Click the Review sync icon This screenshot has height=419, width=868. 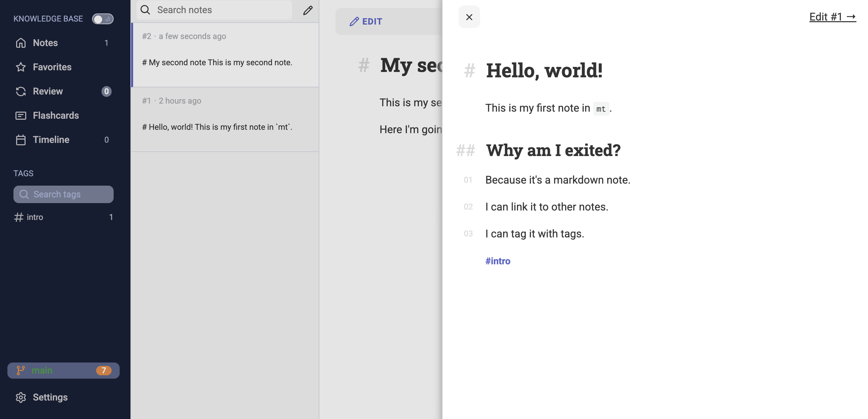click(21, 91)
